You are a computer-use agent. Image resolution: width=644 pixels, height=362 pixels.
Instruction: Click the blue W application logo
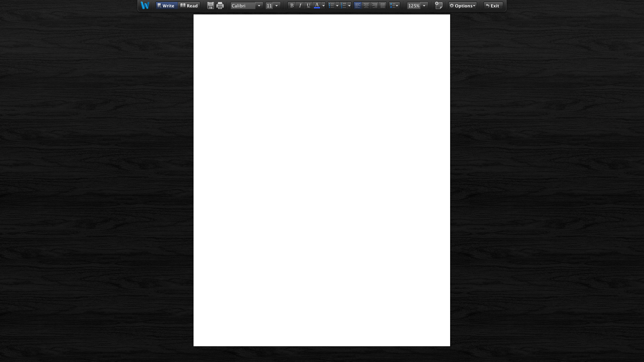(145, 5)
